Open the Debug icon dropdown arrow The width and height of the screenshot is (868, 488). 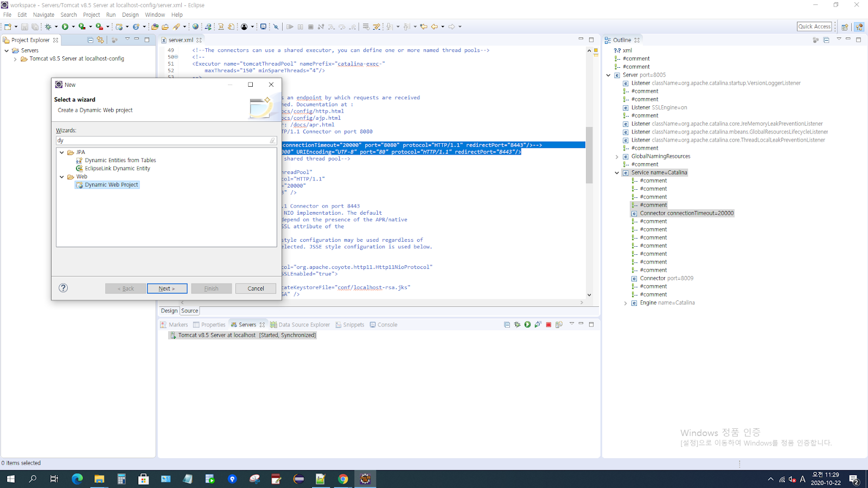56,27
